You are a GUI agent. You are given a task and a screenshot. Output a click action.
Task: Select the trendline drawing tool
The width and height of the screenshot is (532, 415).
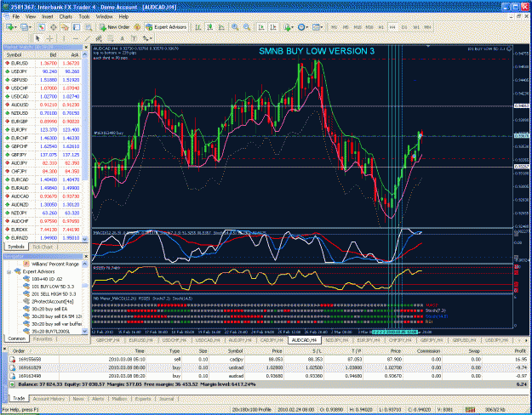[88, 38]
